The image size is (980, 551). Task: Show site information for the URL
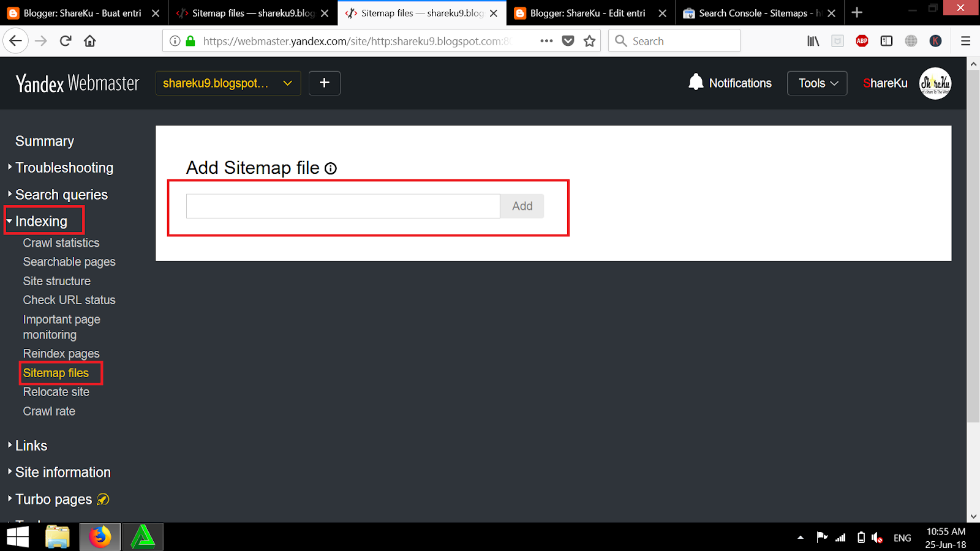175,41
